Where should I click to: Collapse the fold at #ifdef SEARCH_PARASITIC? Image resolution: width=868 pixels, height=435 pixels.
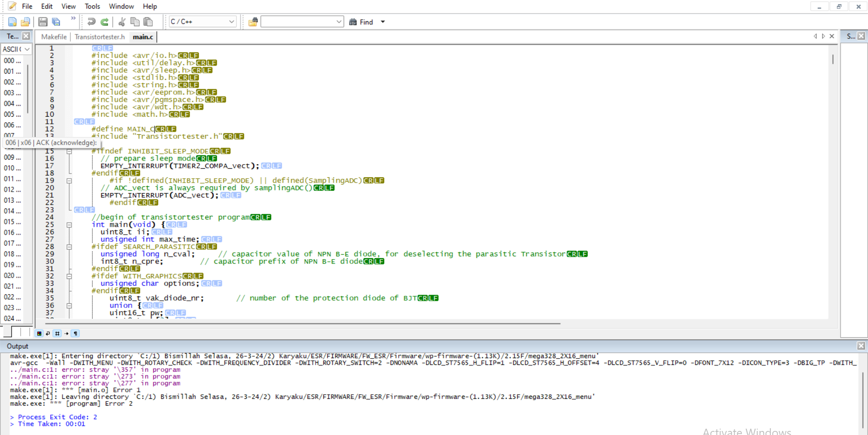pyautogui.click(x=69, y=247)
